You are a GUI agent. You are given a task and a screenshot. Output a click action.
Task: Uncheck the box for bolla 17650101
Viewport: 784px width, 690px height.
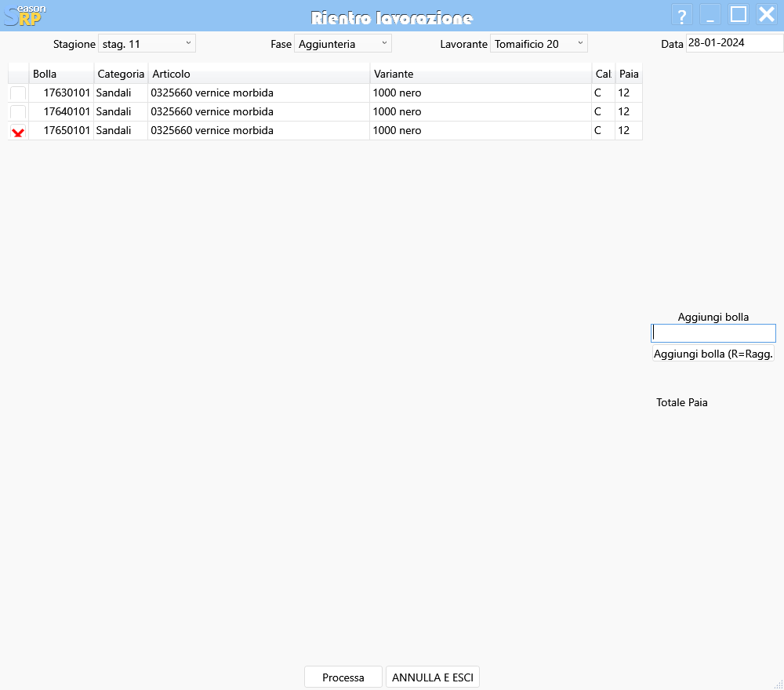[18, 131]
